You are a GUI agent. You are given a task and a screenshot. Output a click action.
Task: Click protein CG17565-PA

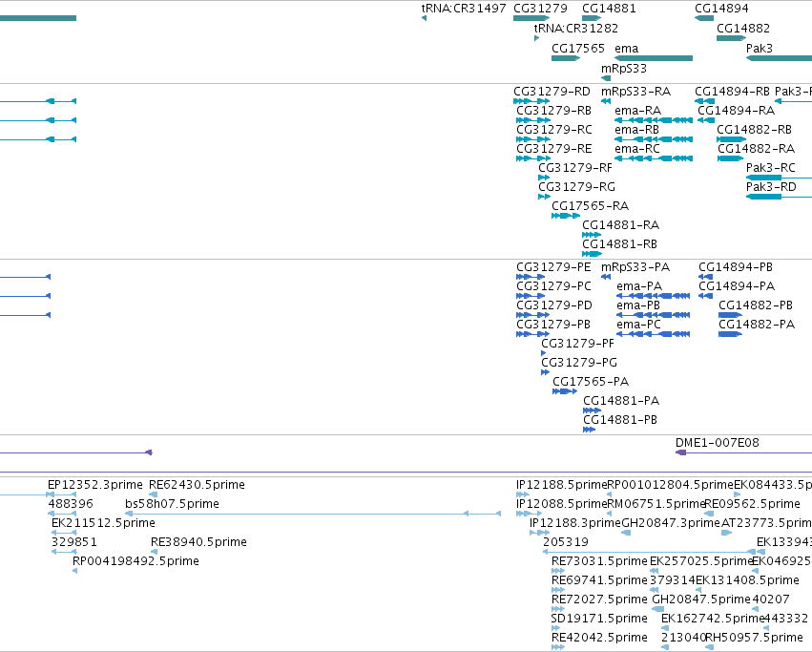coord(591,382)
